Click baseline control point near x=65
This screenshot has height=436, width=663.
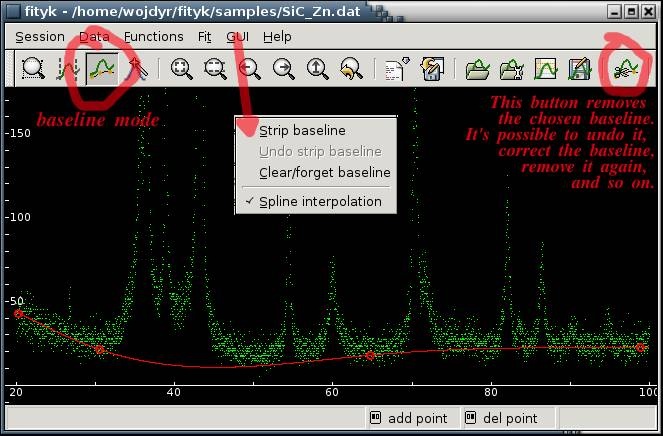pos(370,356)
